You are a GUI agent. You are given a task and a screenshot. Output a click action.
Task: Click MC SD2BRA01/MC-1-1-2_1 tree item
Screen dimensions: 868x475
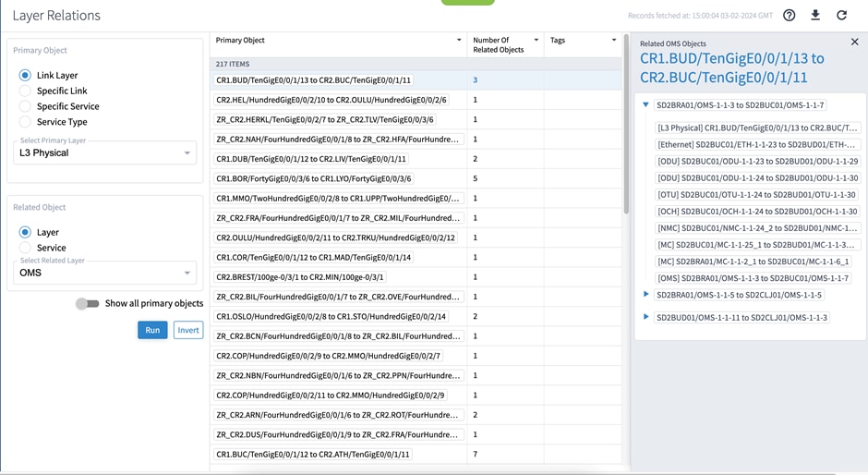pyautogui.click(x=753, y=261)
